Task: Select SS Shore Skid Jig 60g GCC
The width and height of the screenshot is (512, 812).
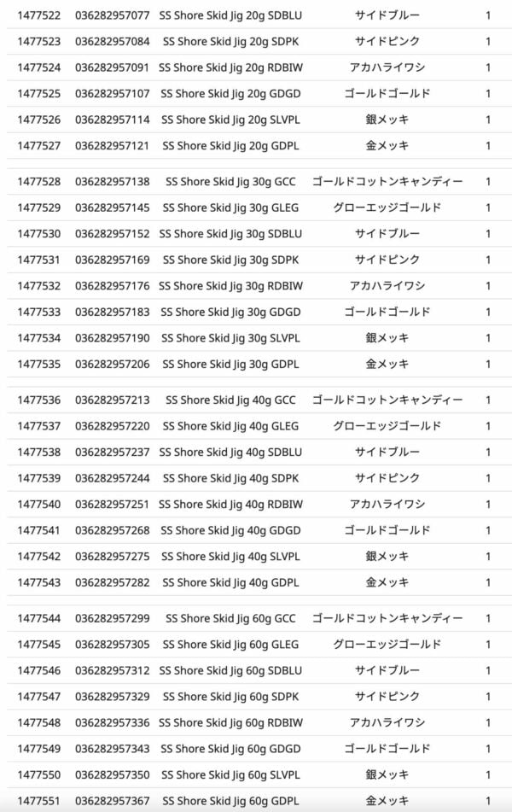Action: coord(231,619)
